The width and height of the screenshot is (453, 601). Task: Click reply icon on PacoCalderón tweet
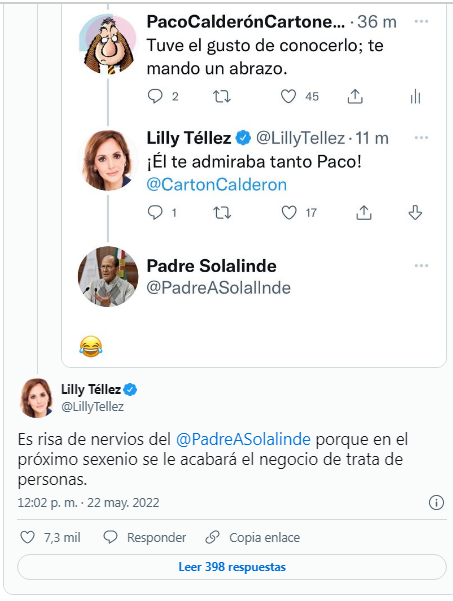pyautogui.click(x=155, y=97)
